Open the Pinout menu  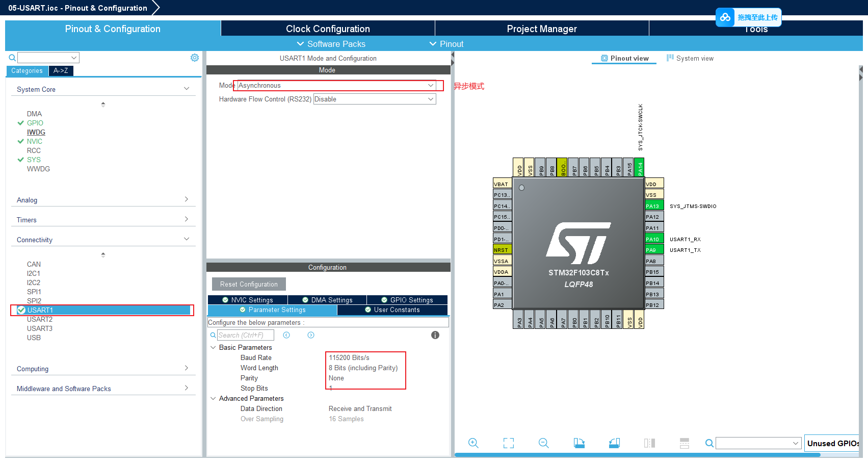(446, 44)
